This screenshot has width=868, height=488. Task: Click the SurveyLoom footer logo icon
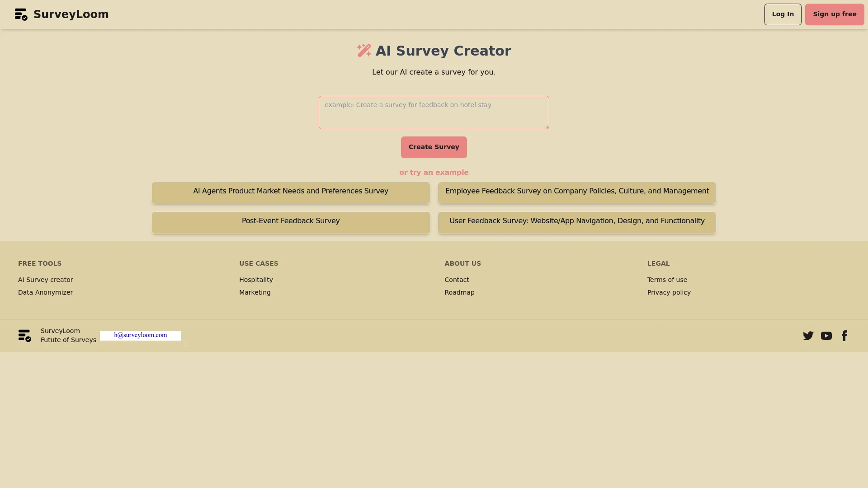pyautogui.click(x=24, y=336)
